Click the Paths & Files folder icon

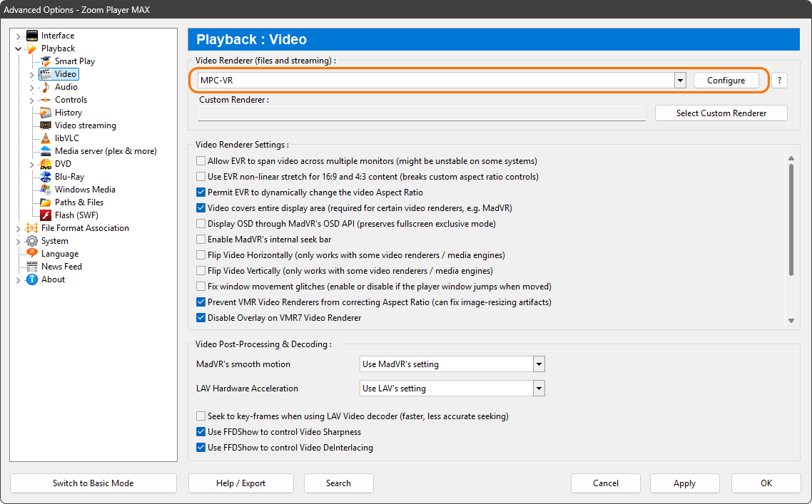(46, 202)
